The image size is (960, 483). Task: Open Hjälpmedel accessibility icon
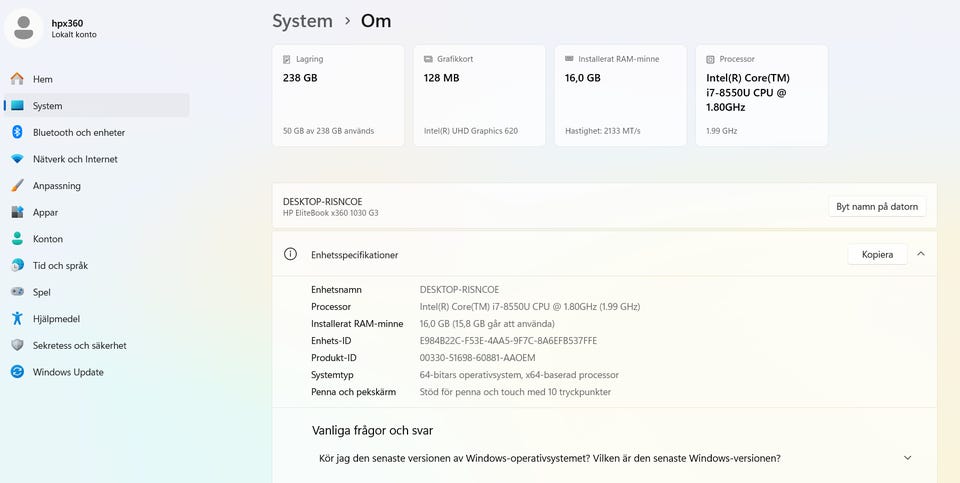click(17, 319)
